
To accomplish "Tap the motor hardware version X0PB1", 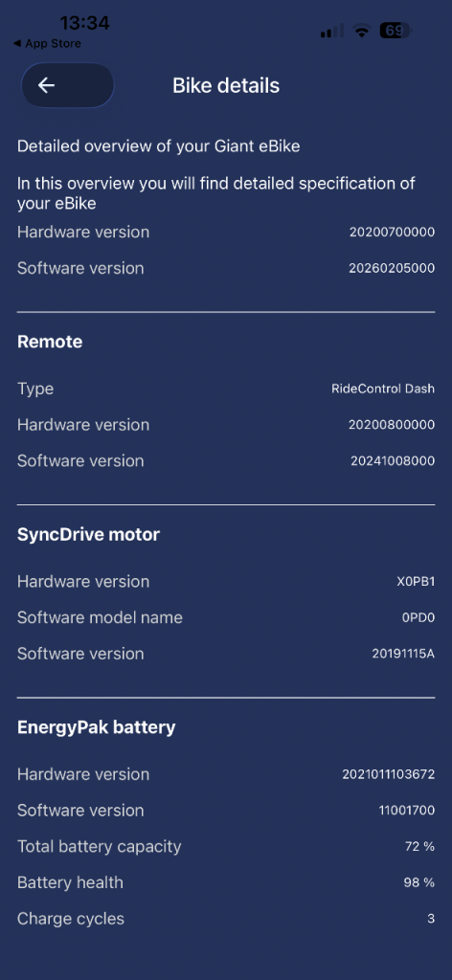I will [416, 581].
